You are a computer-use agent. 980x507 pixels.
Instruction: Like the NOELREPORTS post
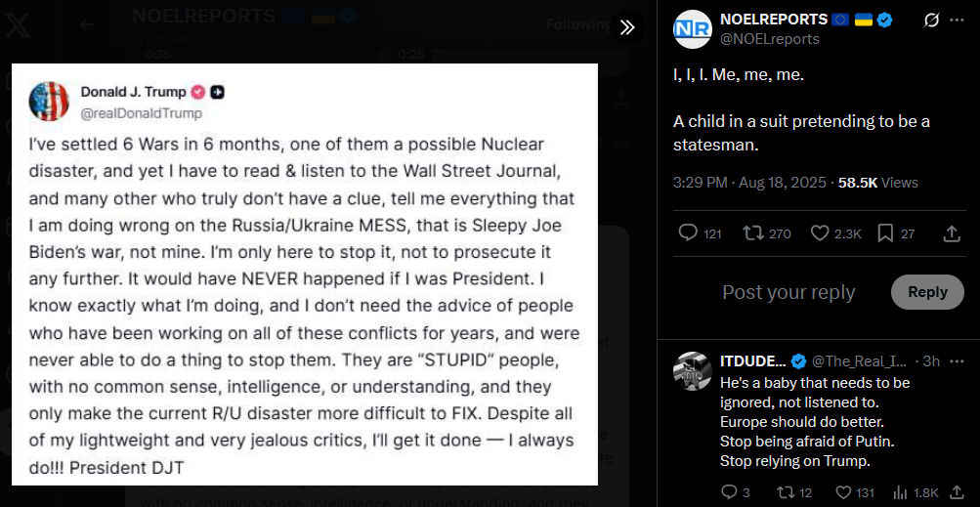click(x=820, y=233)
